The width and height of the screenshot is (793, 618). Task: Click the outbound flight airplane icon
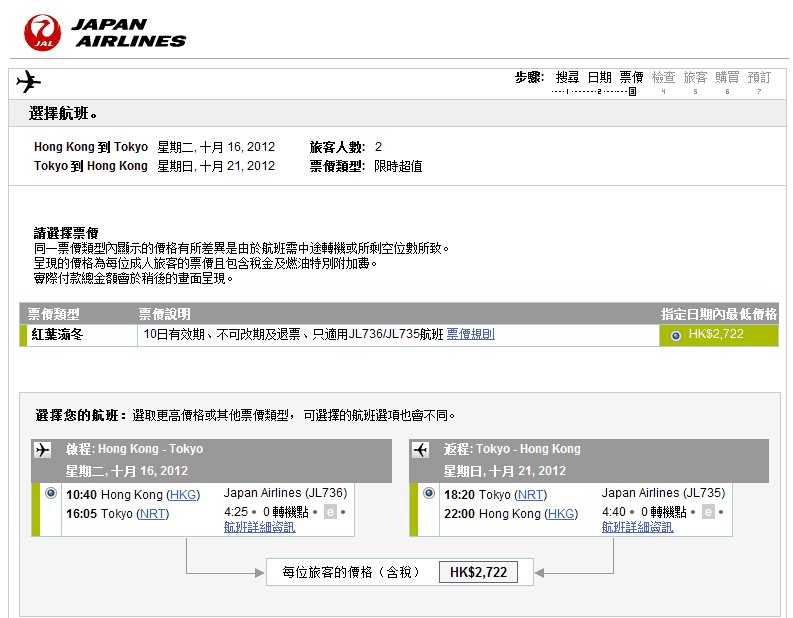click(42, 450)
